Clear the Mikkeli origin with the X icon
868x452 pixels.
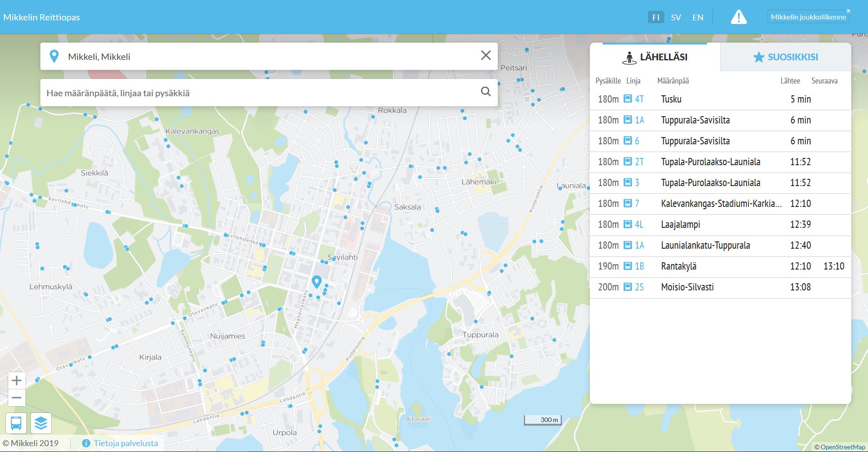click(485, 55)
